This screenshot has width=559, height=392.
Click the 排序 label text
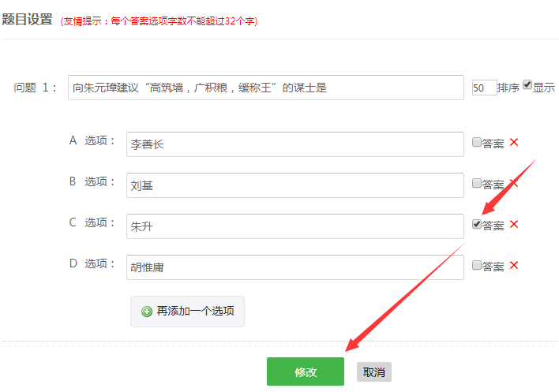pos(508,88)
